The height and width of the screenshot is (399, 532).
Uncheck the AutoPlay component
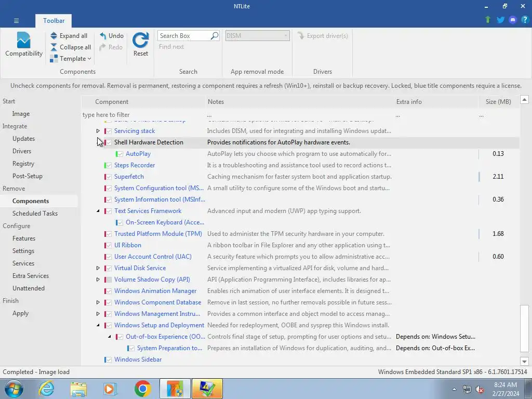click(120, 154)
